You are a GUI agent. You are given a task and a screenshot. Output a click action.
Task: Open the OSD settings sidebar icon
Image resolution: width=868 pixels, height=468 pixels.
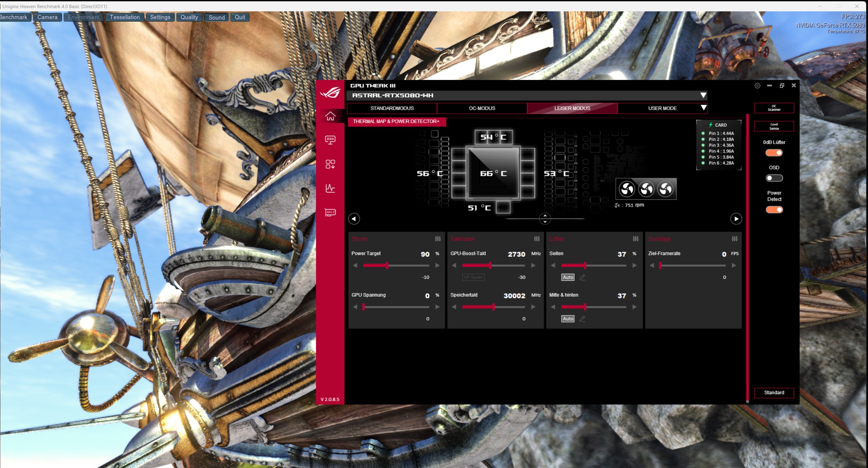[x=330, y=140]
